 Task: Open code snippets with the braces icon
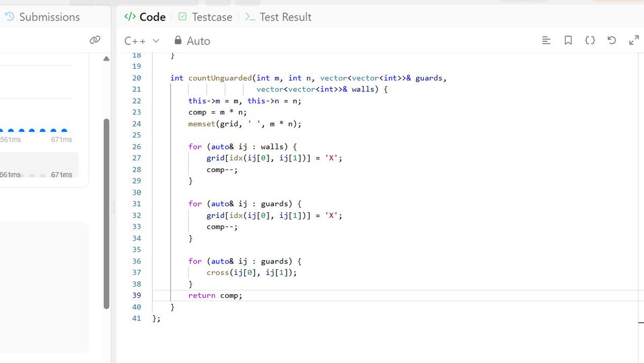(590, 40)
